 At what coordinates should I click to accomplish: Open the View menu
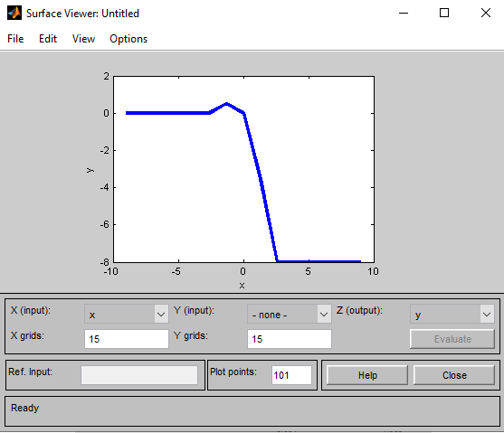tap(83, 39)
